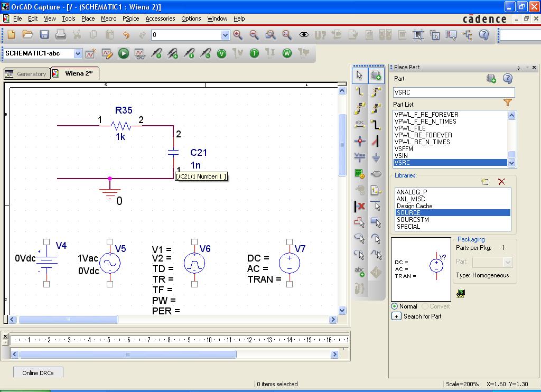Select the Place Wire tool

360,90
